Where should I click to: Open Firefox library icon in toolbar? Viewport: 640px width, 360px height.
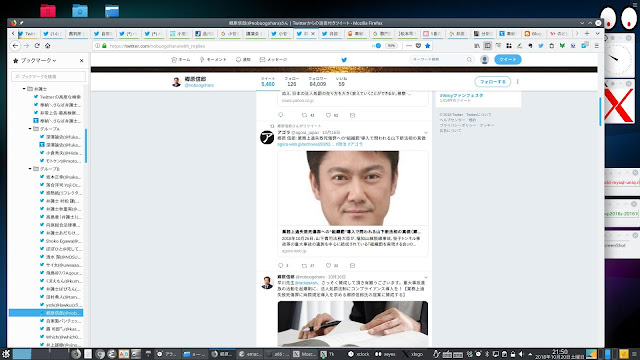[x=477, y=46]
